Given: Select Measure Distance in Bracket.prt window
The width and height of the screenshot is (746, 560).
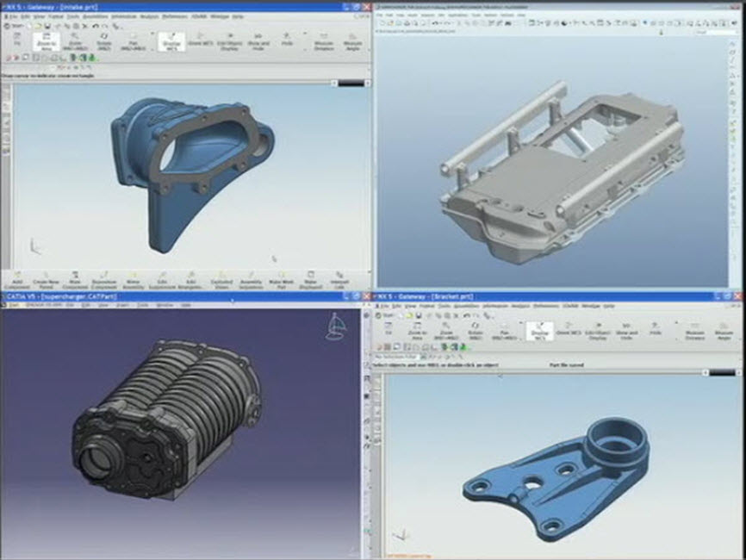Looking at the screenshot, I should (694, 331).
